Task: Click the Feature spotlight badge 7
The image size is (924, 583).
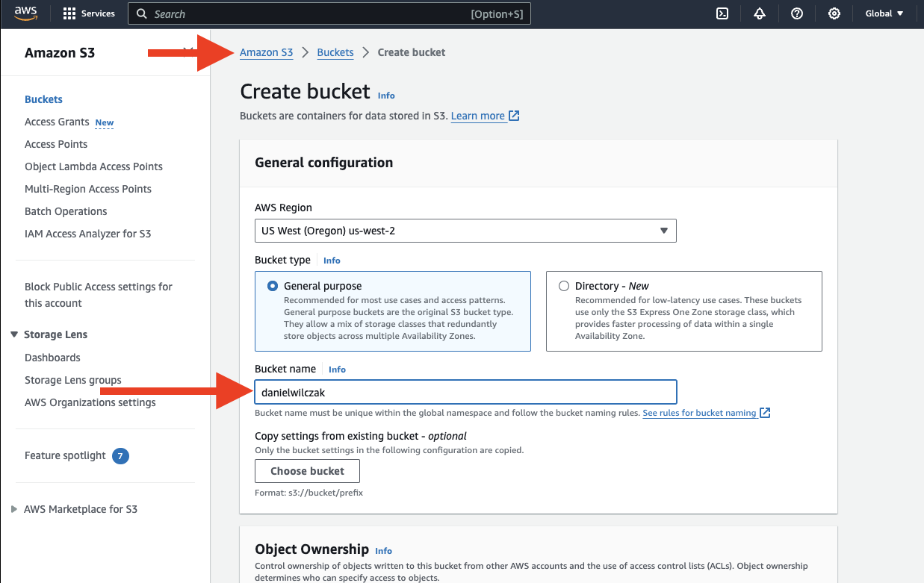Action: pos(120,455)
